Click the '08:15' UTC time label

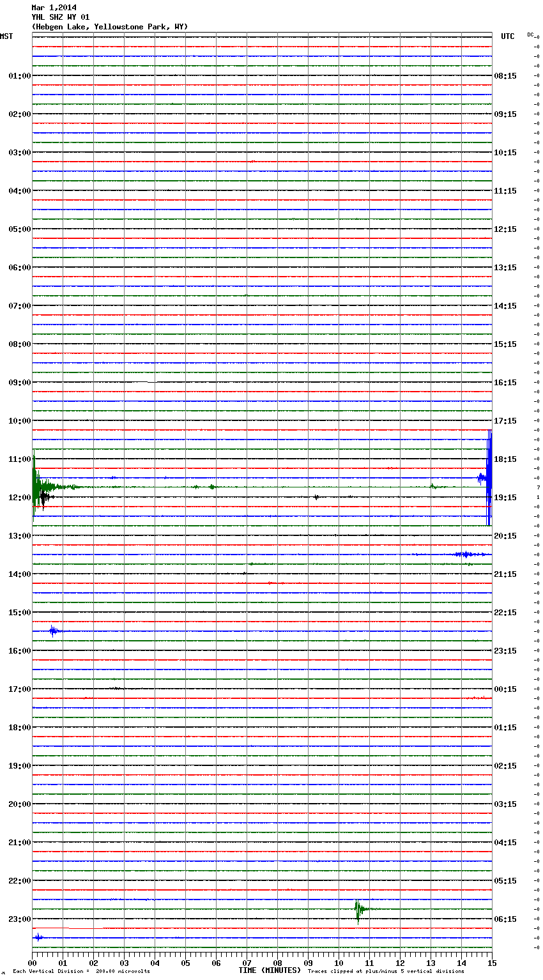coord(505,76)
